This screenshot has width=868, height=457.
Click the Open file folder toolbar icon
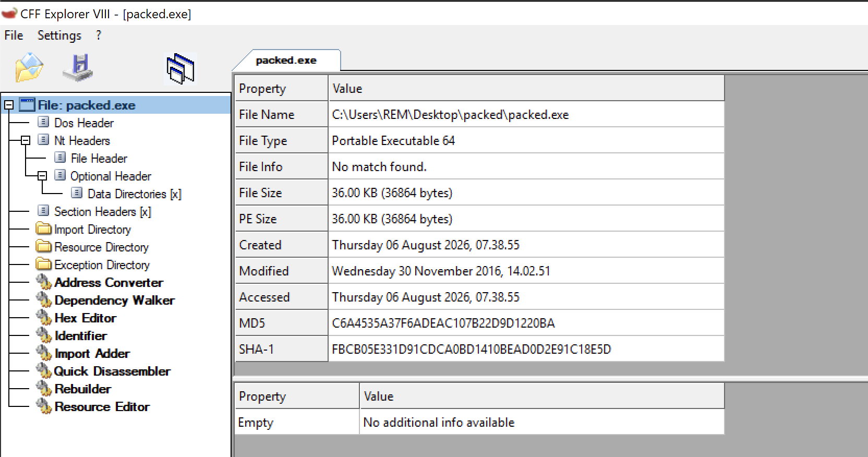[29, 68]
